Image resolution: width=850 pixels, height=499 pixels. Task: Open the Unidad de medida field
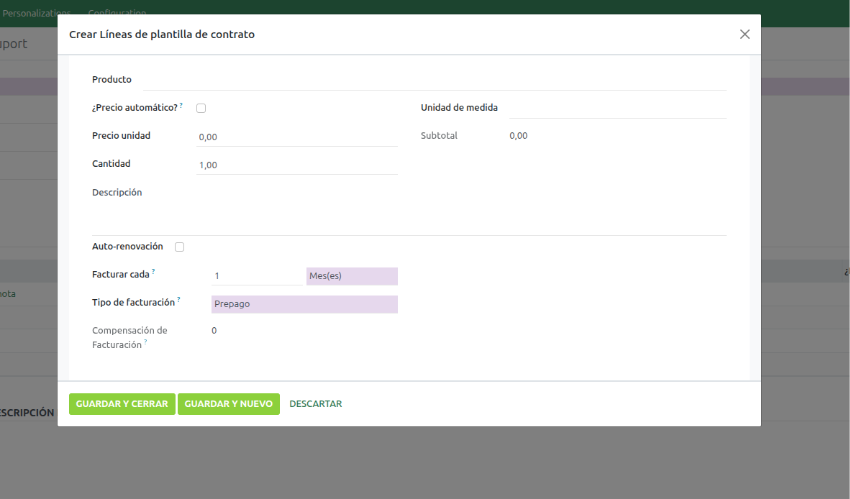[617, 108]
